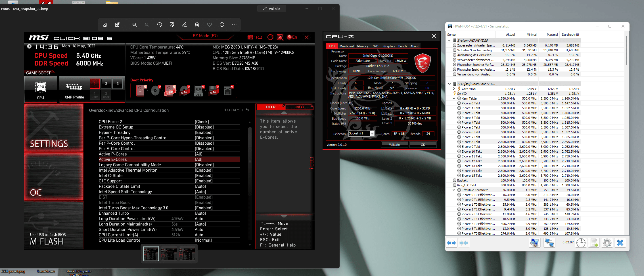The image size is (644, 276).
Task: Open Active P-Cores [All] value
Action: click(198, 154)
